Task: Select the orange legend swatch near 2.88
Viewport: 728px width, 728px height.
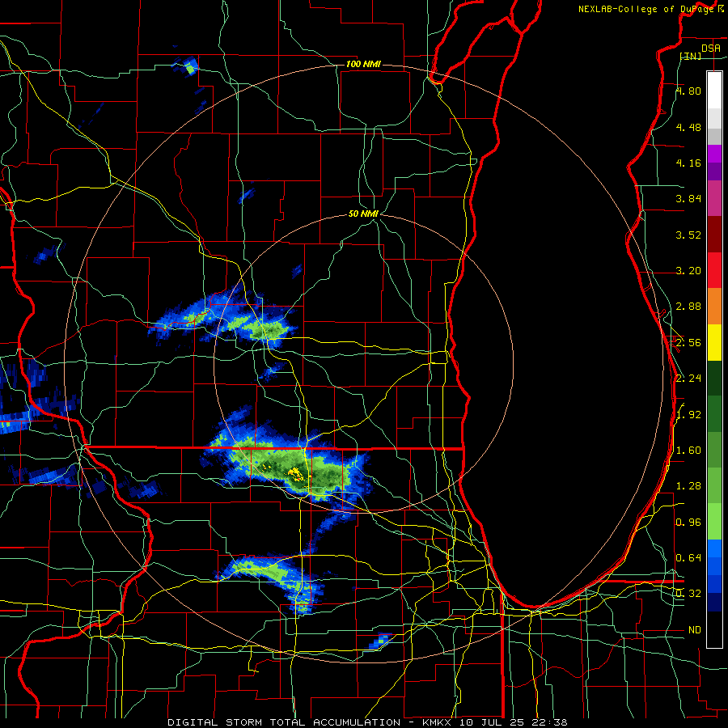Action: 714,307
